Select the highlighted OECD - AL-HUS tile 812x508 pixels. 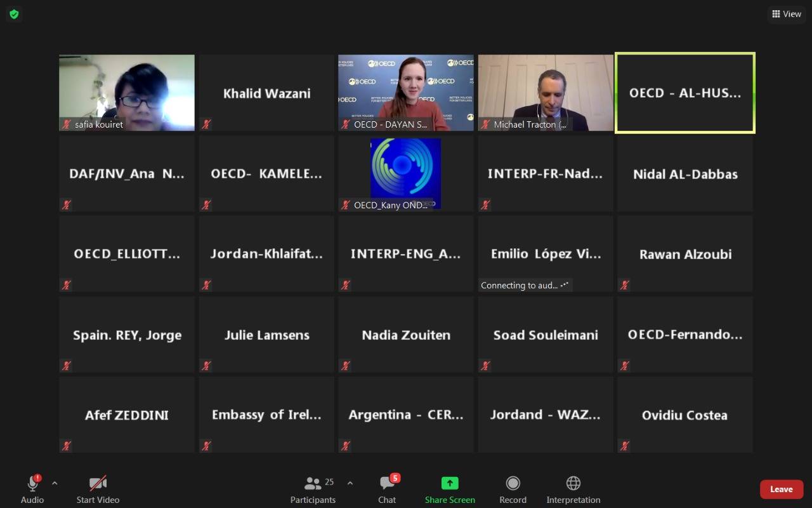tap(685, 93)
